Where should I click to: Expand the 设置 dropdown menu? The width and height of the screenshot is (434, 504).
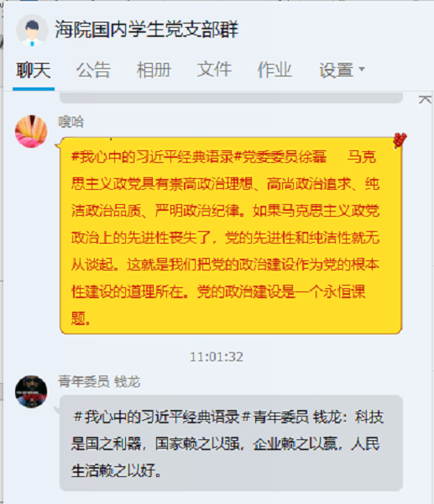[342, 70]
